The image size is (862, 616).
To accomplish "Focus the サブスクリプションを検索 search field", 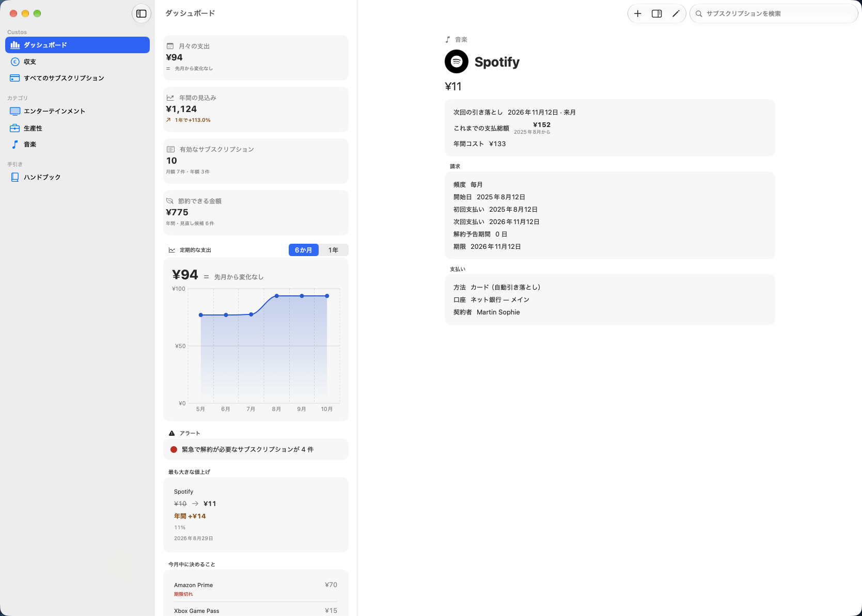I will [x=774, y=14].
